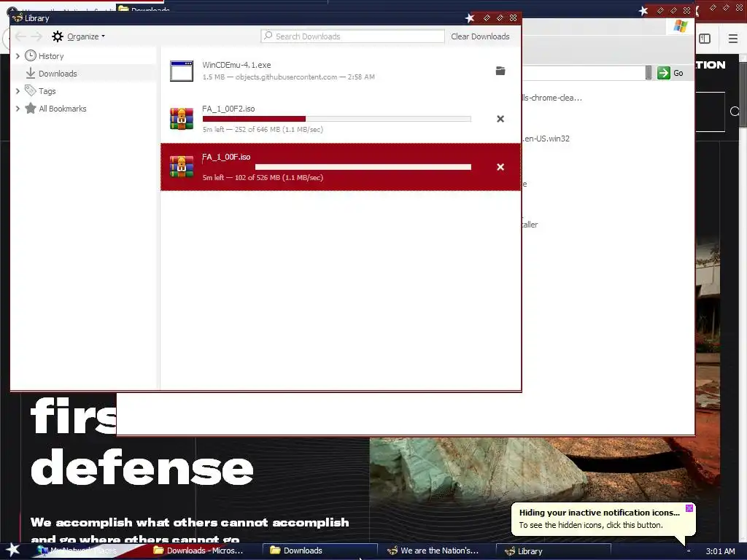Select History clock icon in sidebar
Screen dimensions: 747x560
pos(30,55)
